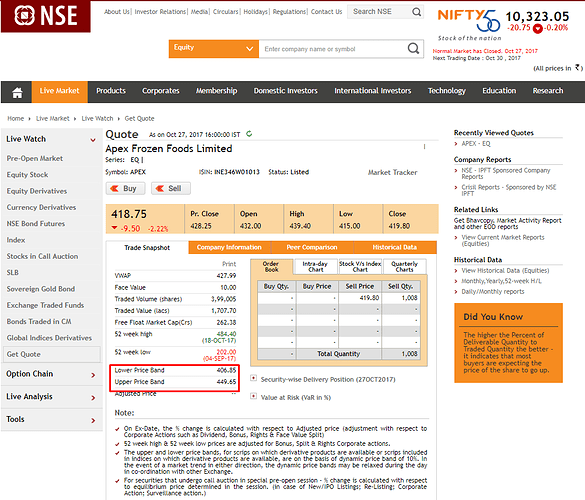Screen dimensions: 585x500
Task: Click the red down-arrow NIFTY change icon
Action: pyautogui.click(x=537, y=28)
